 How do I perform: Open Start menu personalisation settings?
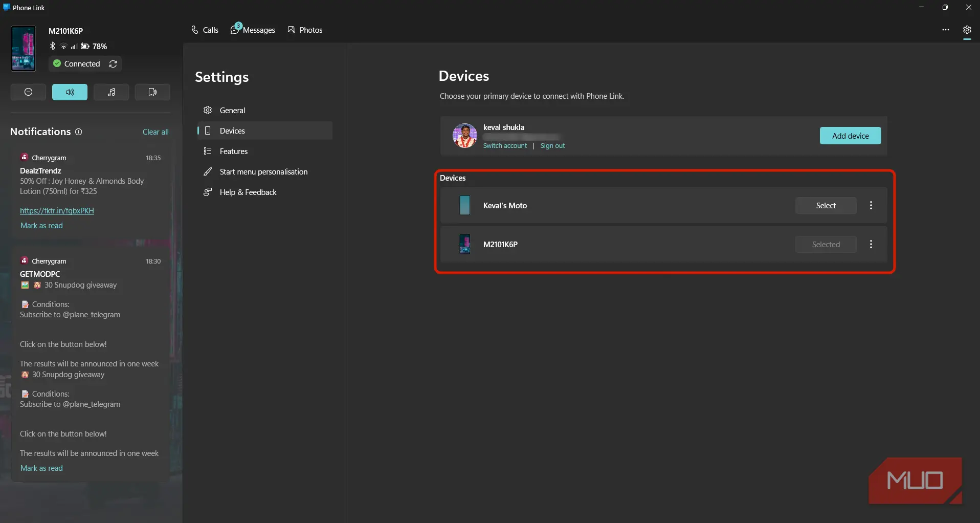tap(264, 172)
